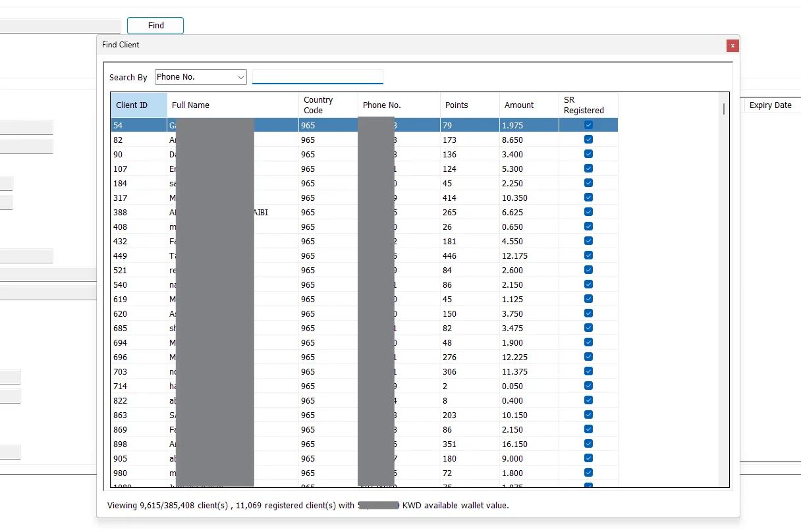This screenshot has width=801, height=532.
Task: Click the Amount value 16.150
Action: pos(514,444)
